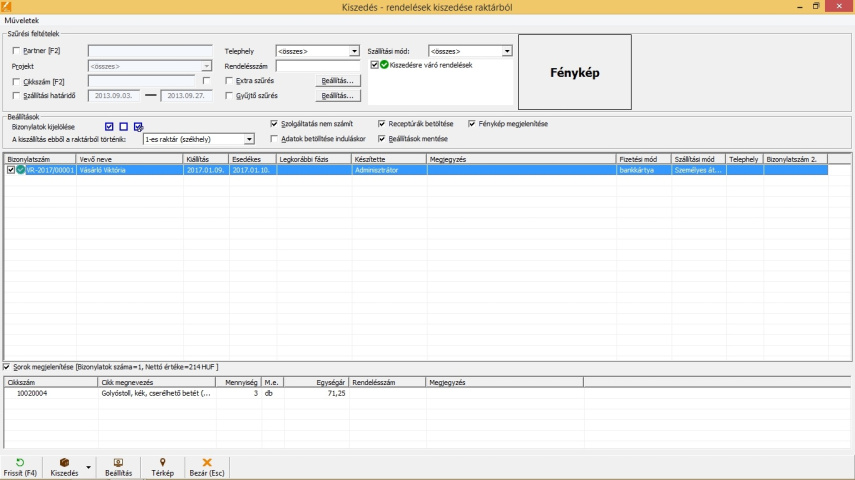Enable the Partner [F2] filter checkbox
Image resolution: width=855 pixels, height=480 pixels.
point(16,50)
